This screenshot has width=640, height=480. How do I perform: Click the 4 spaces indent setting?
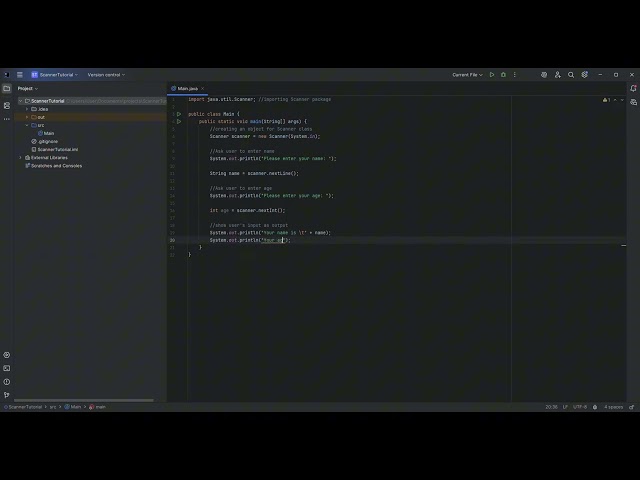point(613,407)
